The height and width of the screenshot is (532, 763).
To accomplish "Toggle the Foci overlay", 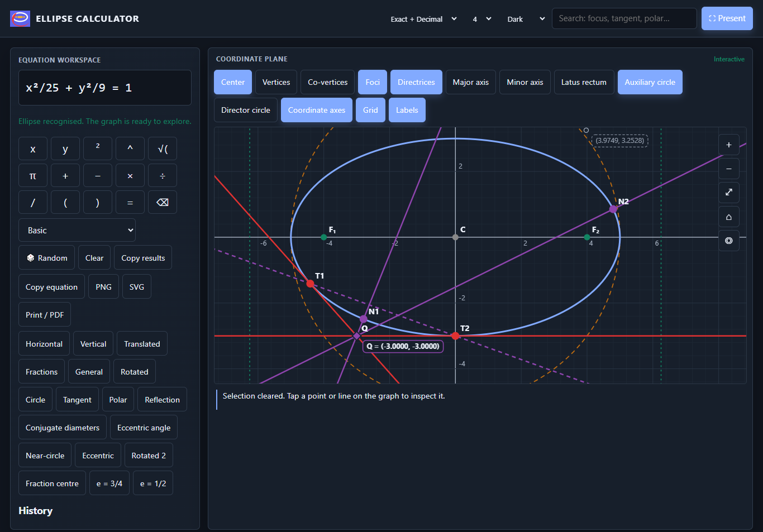I will pyautogui.click(x=373, y=82).
